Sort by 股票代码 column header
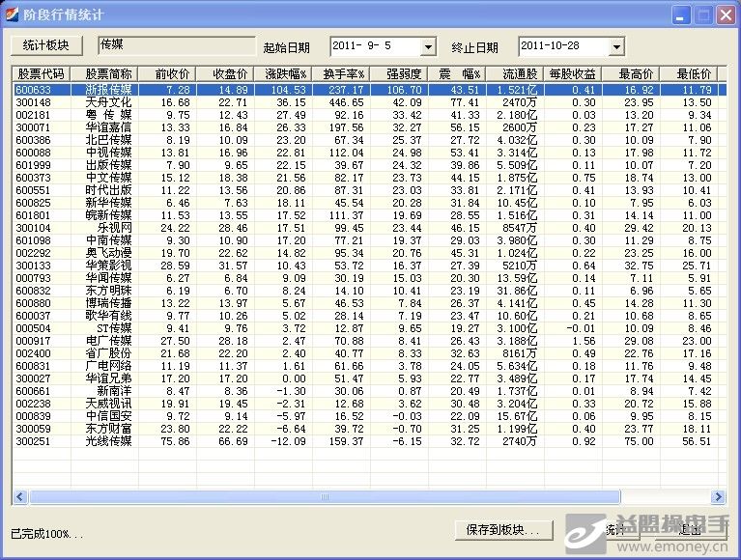 point(42,74)
